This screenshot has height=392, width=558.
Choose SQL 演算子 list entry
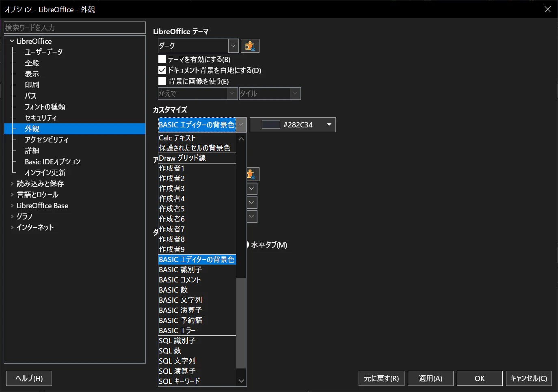pos(197,371)
